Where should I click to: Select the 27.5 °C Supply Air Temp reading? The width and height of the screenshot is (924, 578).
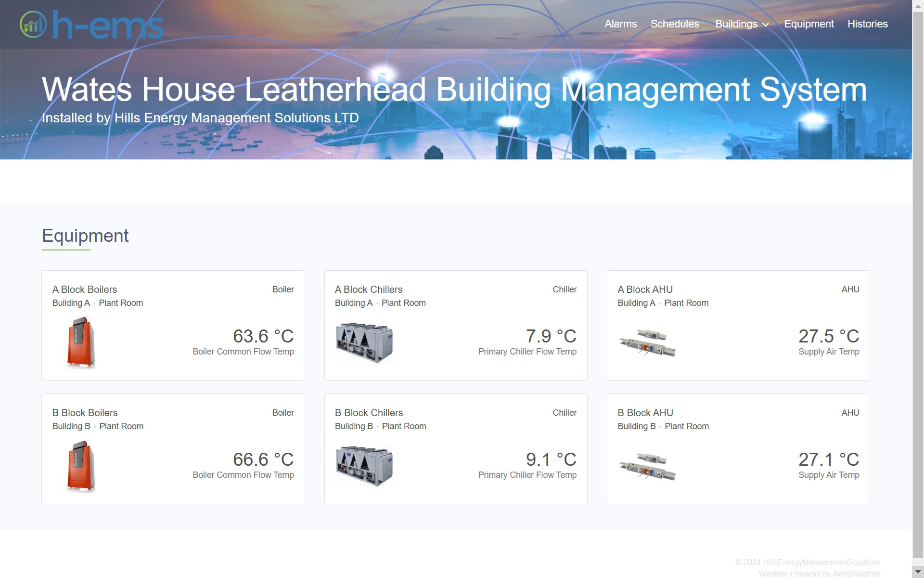pos(828,336)
